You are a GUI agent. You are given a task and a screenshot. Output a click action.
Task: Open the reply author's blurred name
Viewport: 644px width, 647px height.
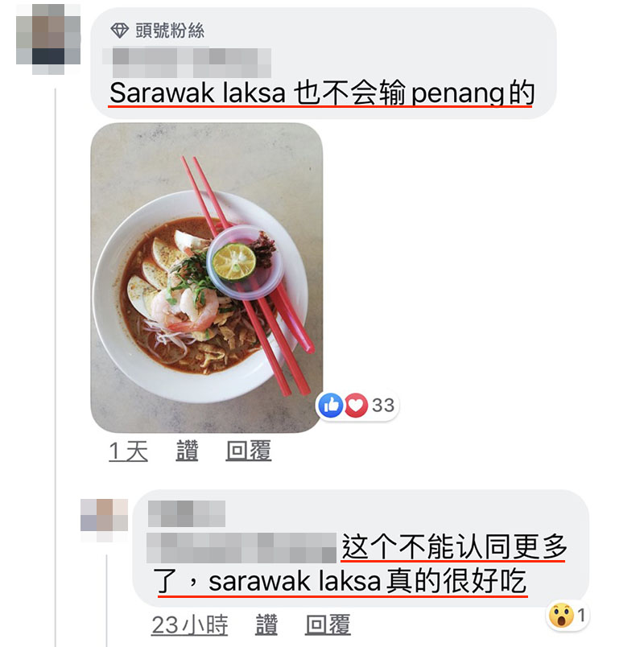pyautogui.click(x=186, y=513)
